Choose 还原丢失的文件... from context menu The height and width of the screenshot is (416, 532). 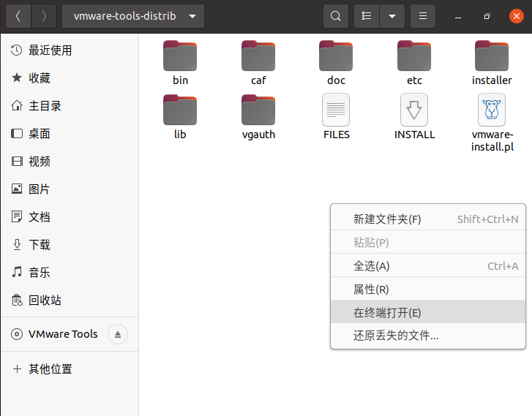(x=428, y=336)
